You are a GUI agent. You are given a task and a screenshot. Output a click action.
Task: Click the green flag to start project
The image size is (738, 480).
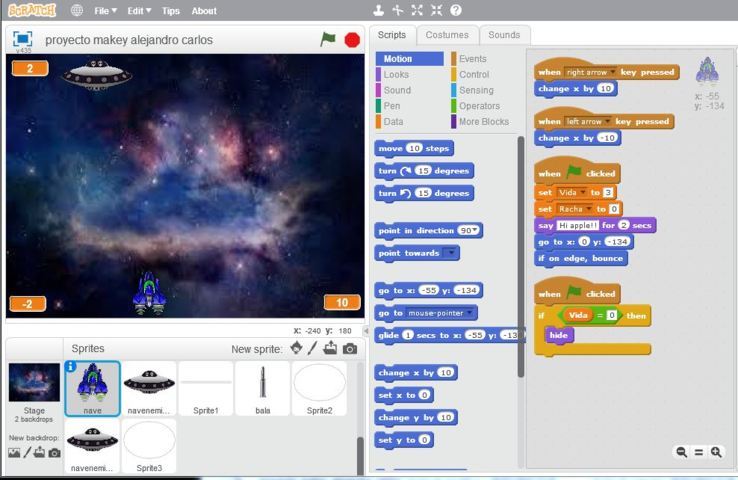pyautogui.click(x=328, y=39)
